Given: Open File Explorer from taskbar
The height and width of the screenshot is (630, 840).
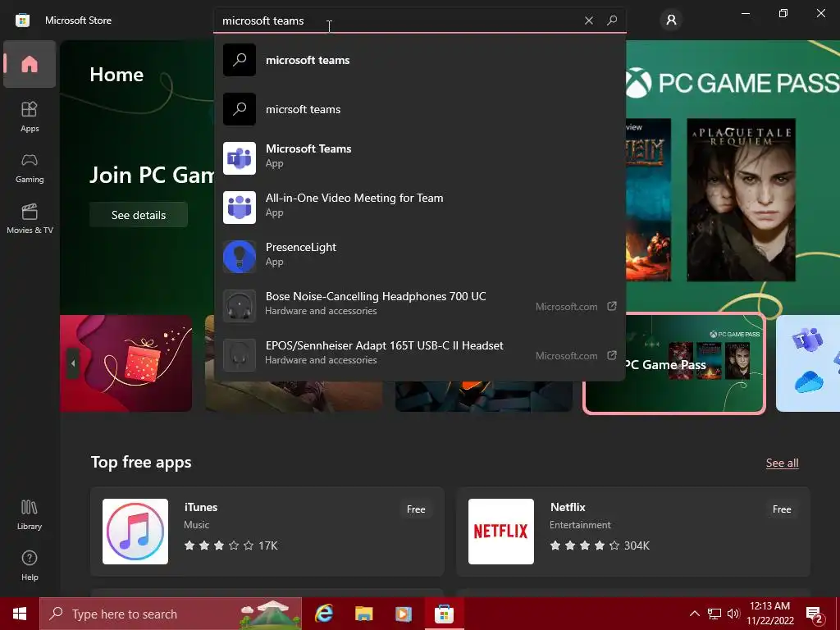Looking at the screenshot, I should pos(363,614).
